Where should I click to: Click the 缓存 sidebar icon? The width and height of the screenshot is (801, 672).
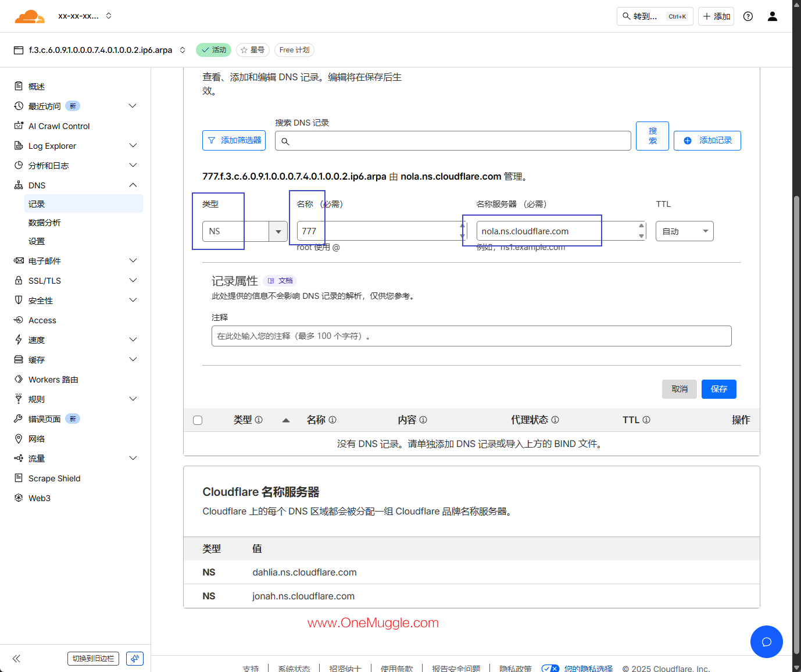click(x=19, y=359)
